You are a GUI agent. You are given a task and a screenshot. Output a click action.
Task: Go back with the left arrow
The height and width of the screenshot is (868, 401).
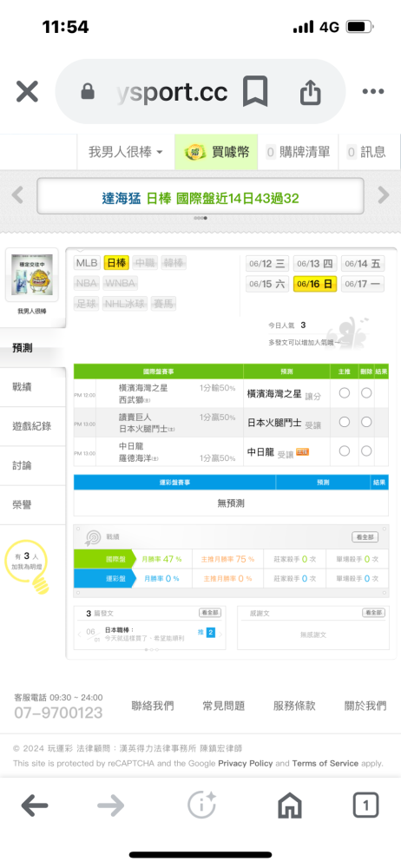tap(35, 806)
